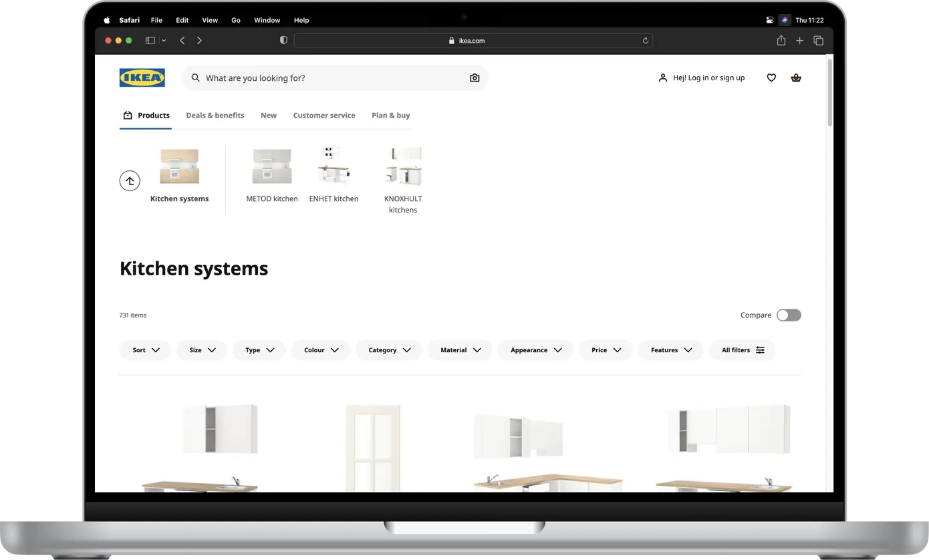The image size is (929, 560).
Task: Open the Material filter dropdown
Action: point(460,350)
